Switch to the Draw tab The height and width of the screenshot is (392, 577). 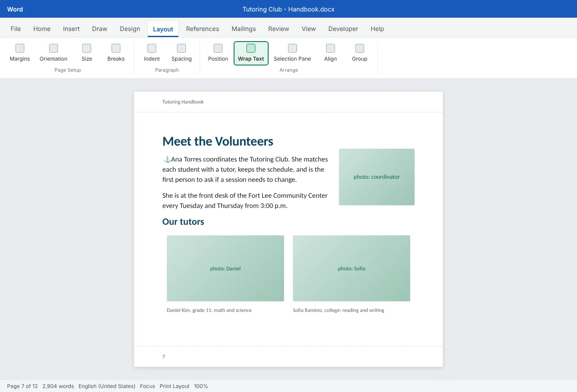[100, 29]
